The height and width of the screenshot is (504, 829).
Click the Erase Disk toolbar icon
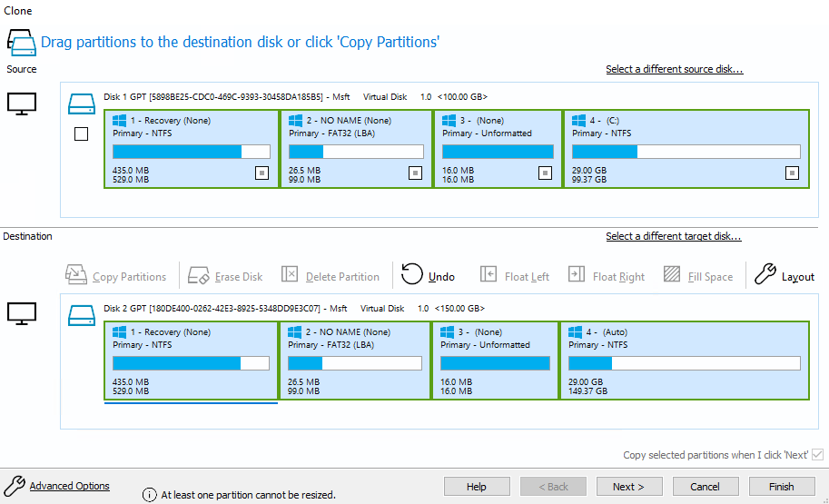click(199, 275)
